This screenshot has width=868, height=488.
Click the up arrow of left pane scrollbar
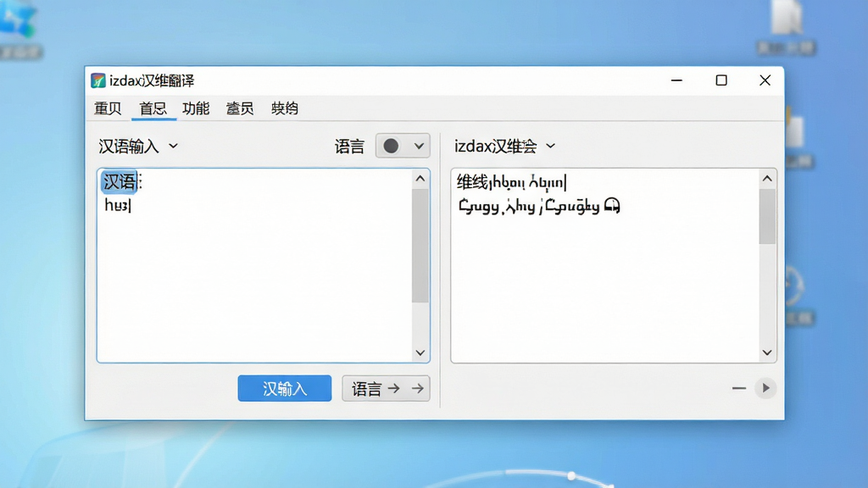point(420,179)
